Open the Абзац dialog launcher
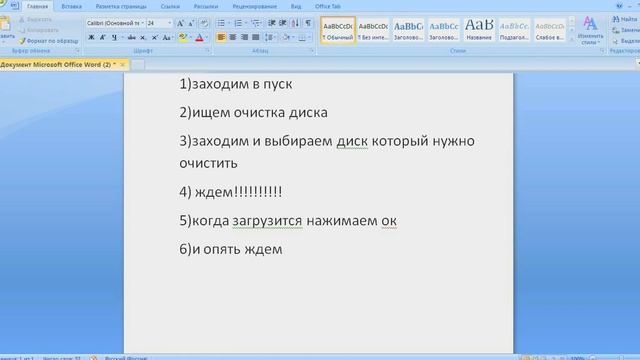Image resolution: width=640 pixels, height=360 pixels. (313, 51)
